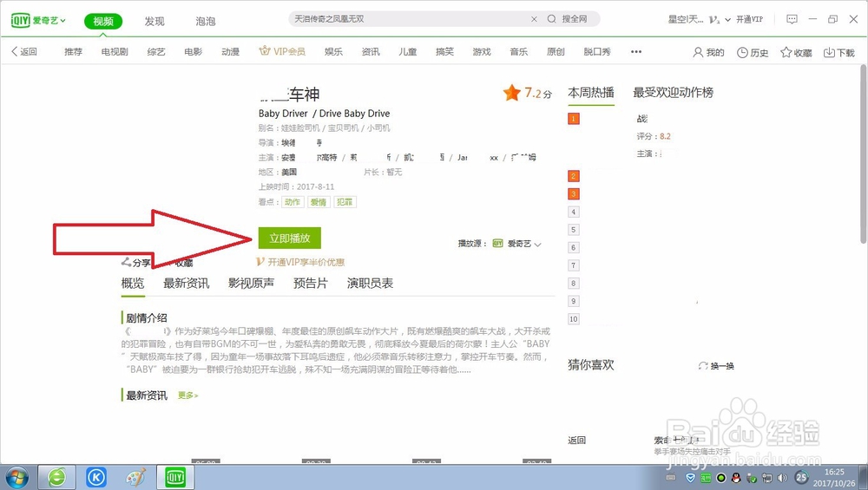Open the green browser taskbar icon
The image size is (868, 490).
tap(56, 477)
